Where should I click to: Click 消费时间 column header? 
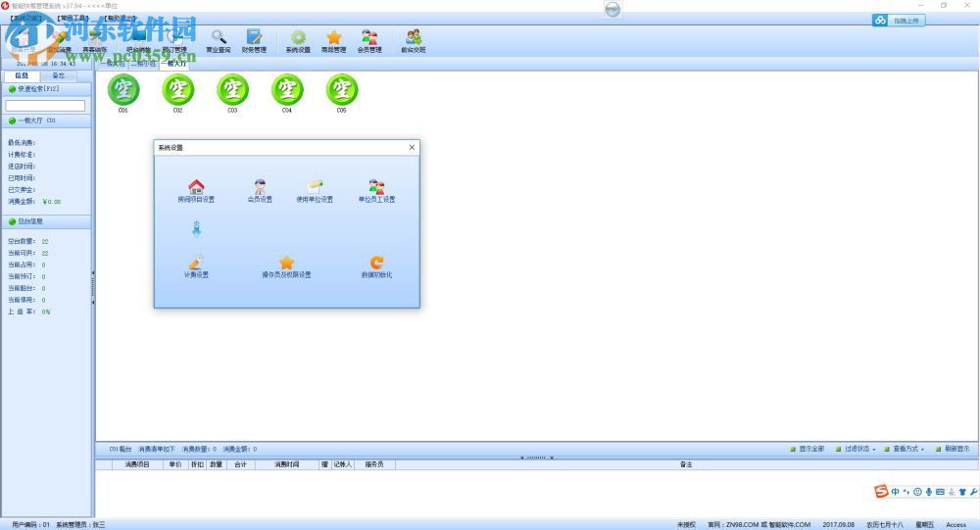point(287,464)
